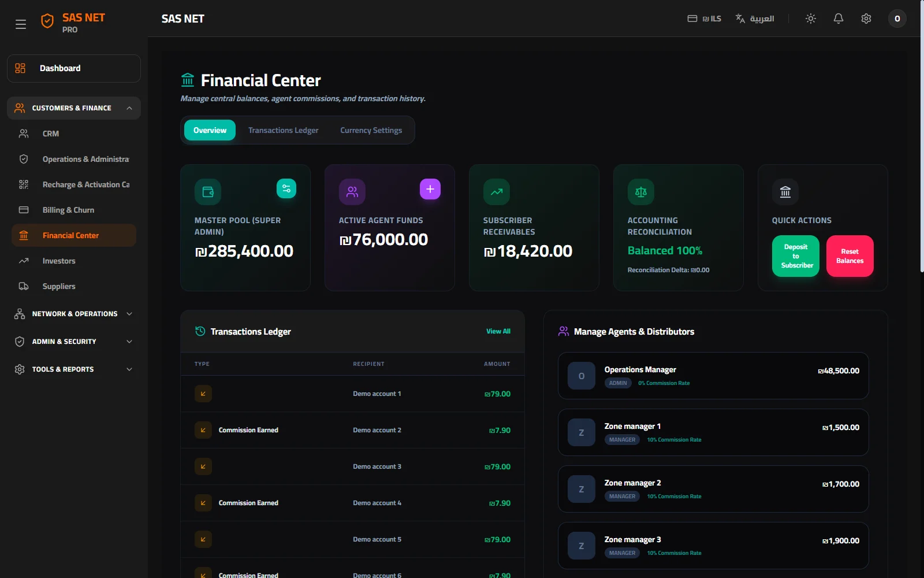Viewport: 924px width, 578px height.
Task: Open Investors page from sidebar
Action: (x=74, y=261)
